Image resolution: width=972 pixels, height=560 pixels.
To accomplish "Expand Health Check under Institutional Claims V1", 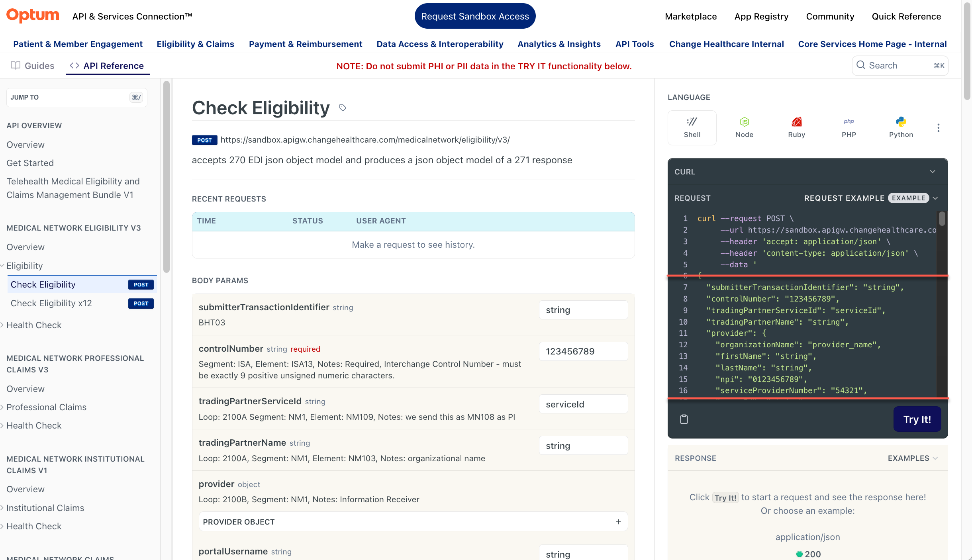I will tap(2, 526).
